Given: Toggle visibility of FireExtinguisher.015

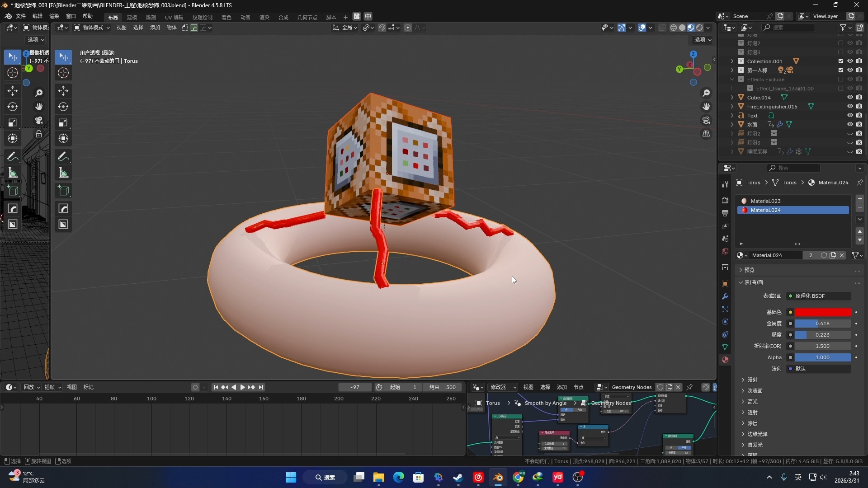Looking at the screenshot, I should (850, 107).
